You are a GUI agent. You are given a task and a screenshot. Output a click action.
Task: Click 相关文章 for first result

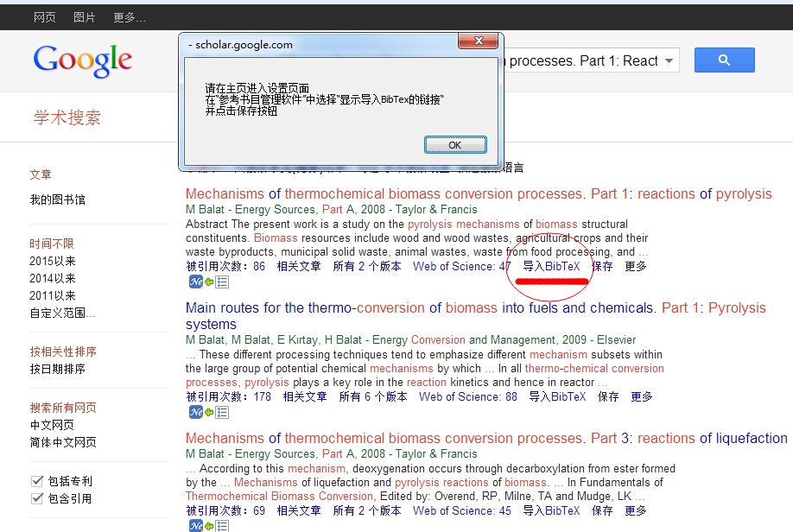(x=299, y=266)
